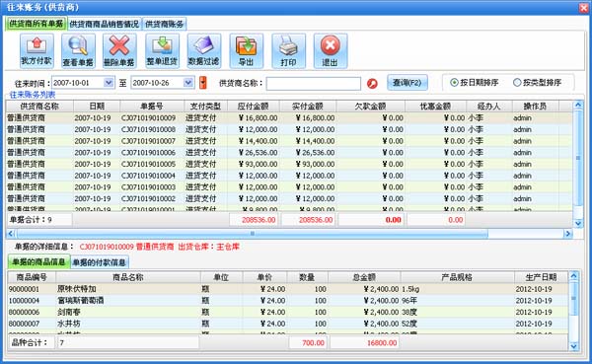Click the 应付金额 column header

253,107
